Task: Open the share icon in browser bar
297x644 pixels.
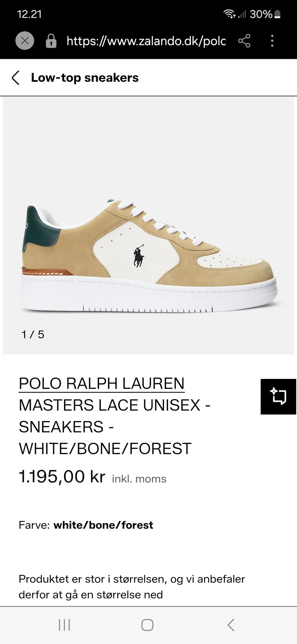Action: click(244, 41)
